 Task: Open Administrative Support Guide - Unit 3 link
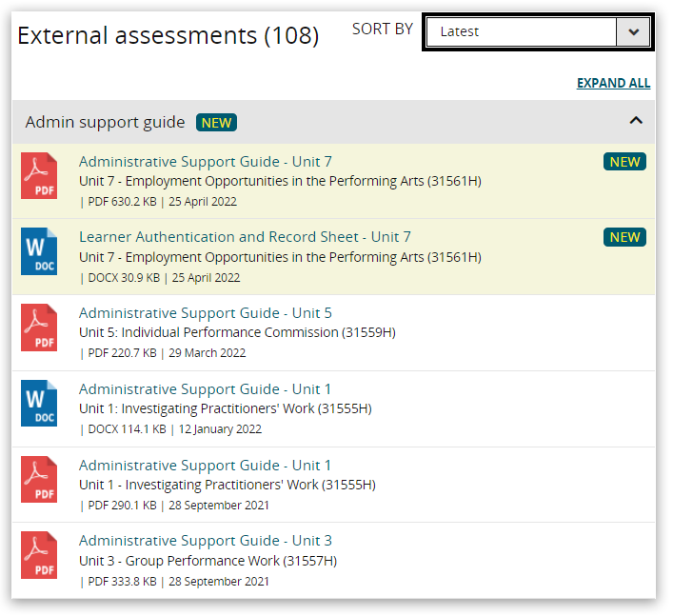click(x=205, y=541)
